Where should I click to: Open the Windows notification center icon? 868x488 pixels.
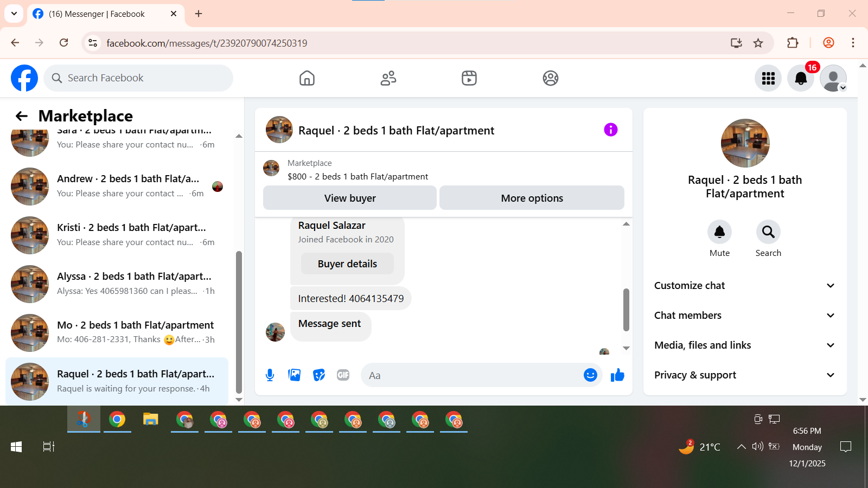[845, 447]
